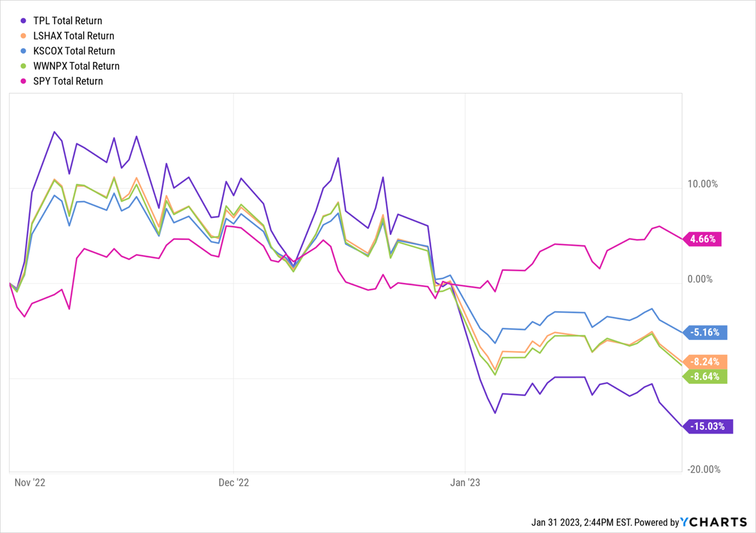Select the TPL Total Return legend label
This screenshot has width=756, height=533.
(x=68, y=21)
